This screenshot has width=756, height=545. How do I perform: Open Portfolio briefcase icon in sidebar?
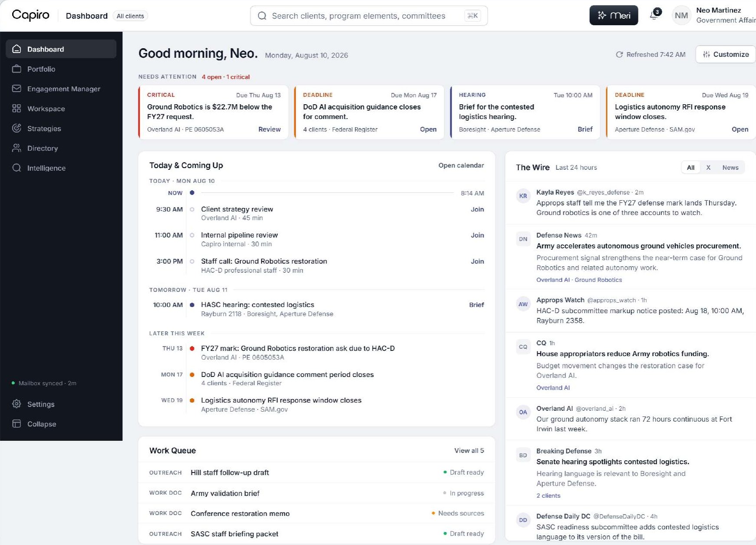coord(17,69)
